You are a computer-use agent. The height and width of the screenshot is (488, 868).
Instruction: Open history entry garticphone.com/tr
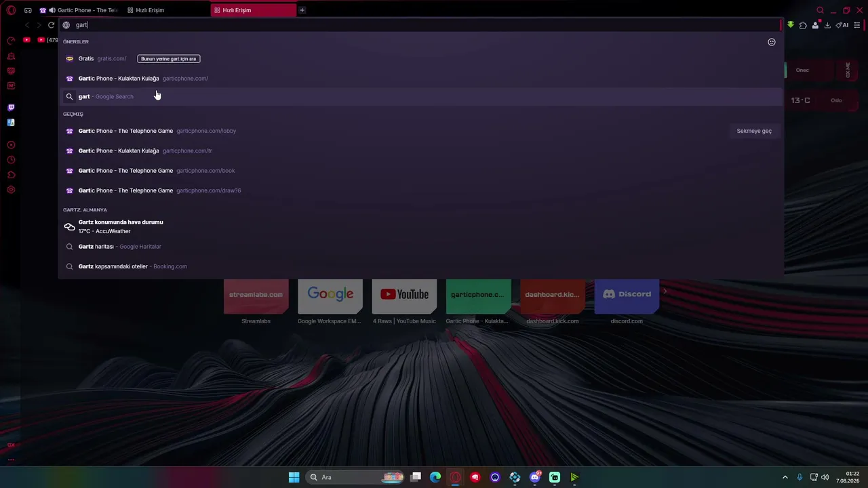[420, 150]
